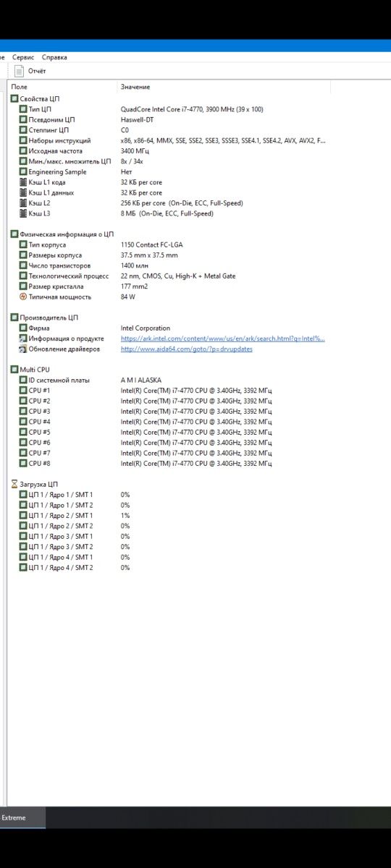
Task: Click the Отчёт report document icon
Action: (x=20, y=71)
